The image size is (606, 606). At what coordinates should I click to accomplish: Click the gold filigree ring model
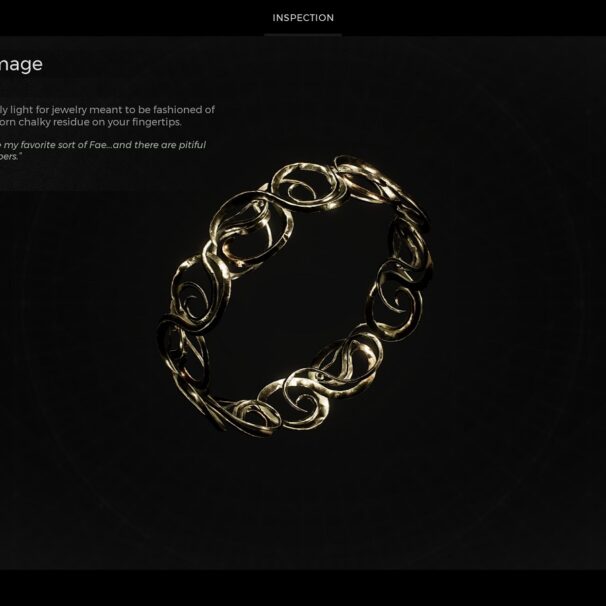click(295, 296)
